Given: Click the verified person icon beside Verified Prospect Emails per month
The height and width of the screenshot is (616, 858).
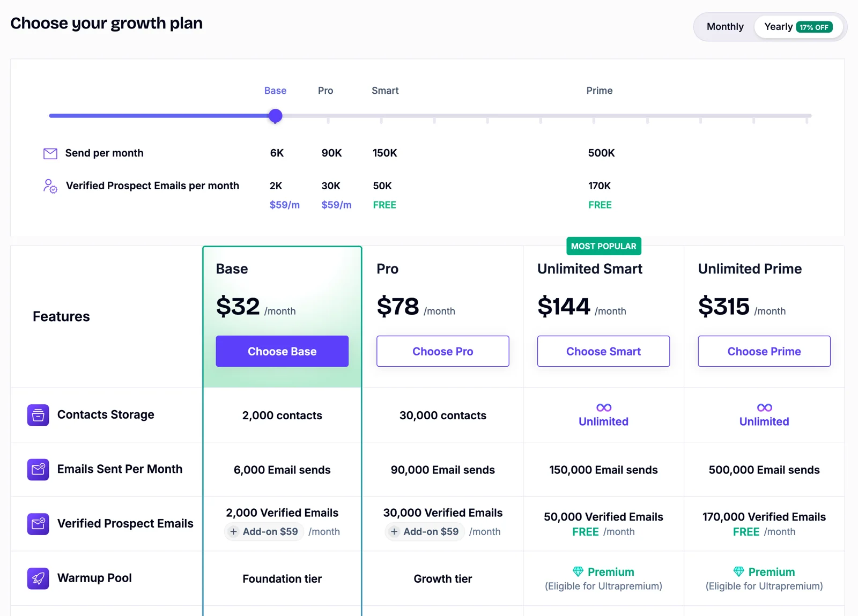Looking at the screenshot, I should (50, 186).
